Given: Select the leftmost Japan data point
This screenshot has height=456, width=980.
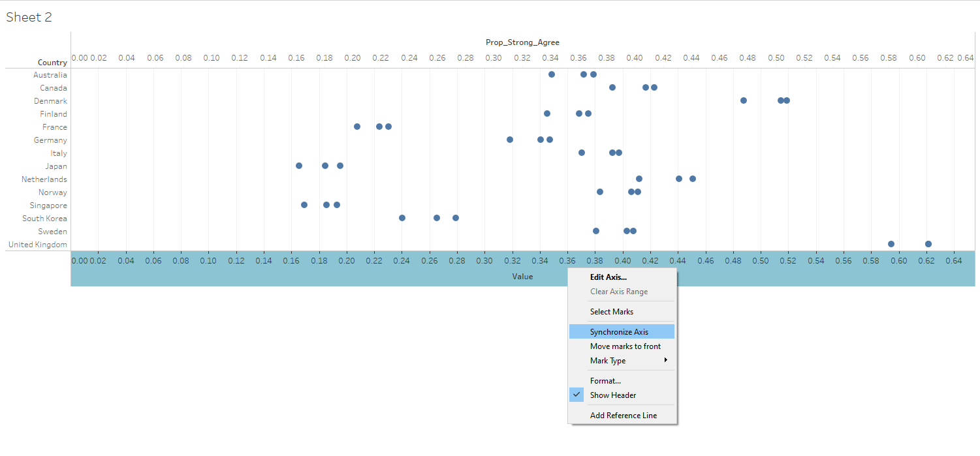Looking at the screenshot, I should 299,166.
